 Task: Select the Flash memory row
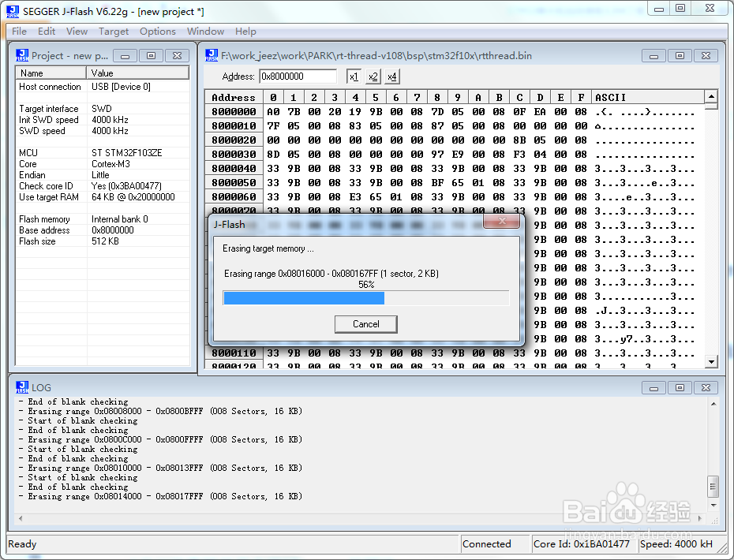click(103, 219)
